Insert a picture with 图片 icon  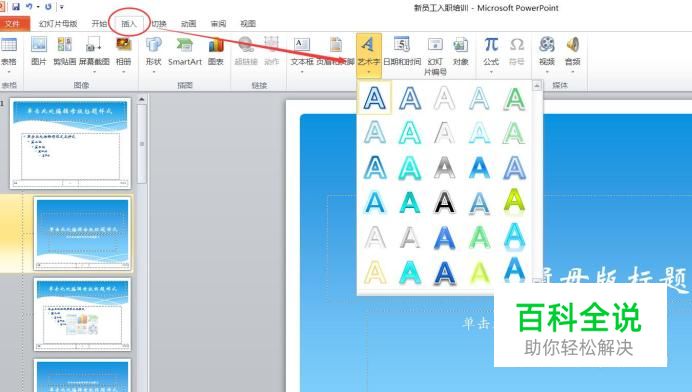[x=39, y=51]
